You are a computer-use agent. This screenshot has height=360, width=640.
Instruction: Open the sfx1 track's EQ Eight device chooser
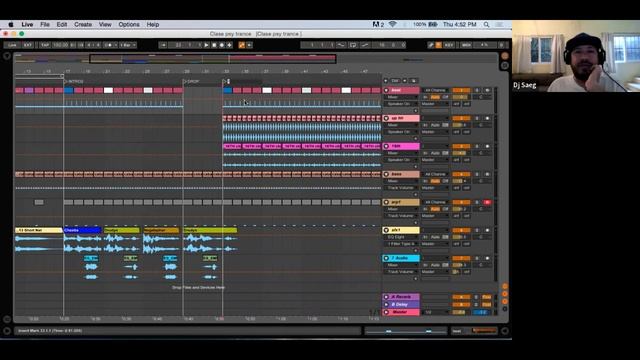click(401, 237)
